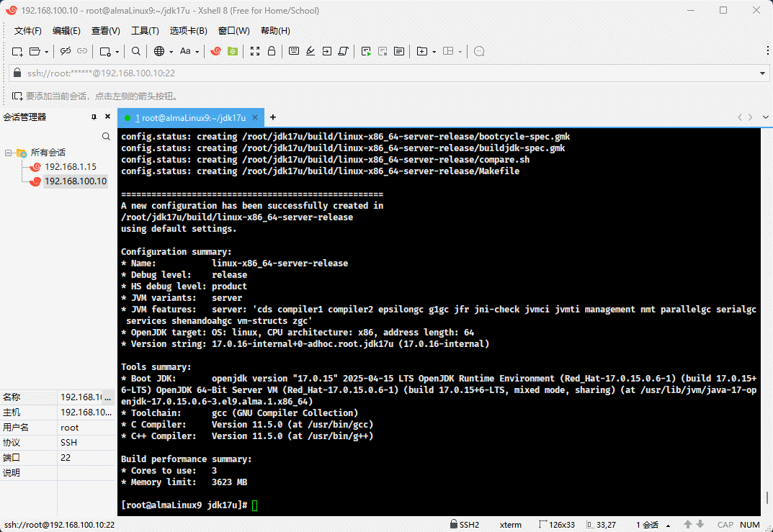Expand the Aa font dropdown arrow

[x=197, y=52]
